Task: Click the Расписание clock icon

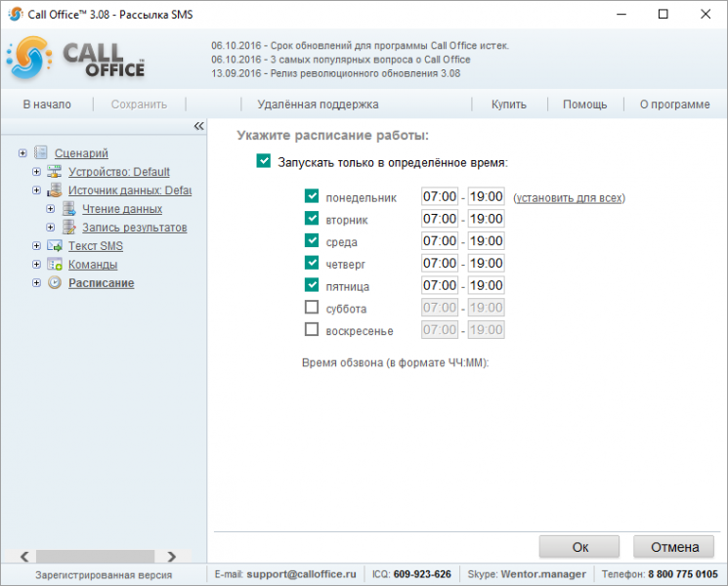Action: 55,282
